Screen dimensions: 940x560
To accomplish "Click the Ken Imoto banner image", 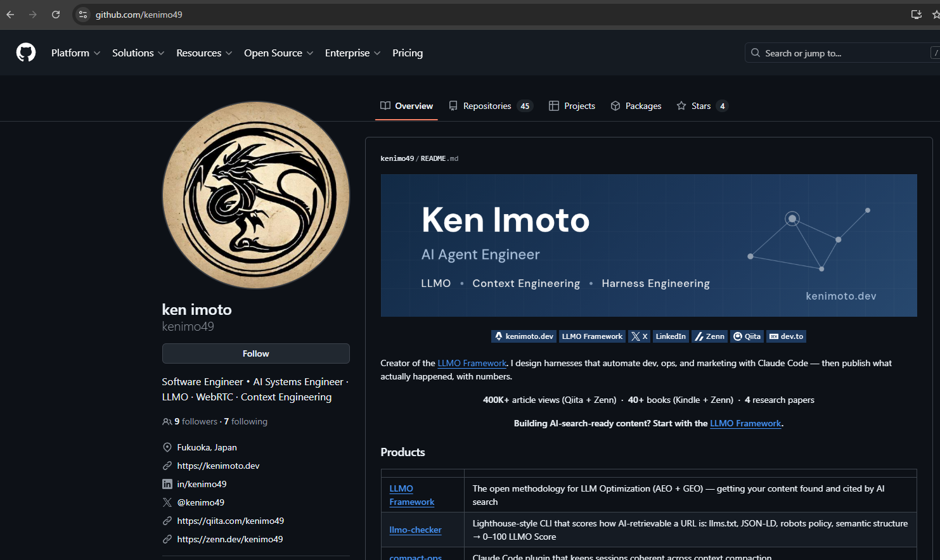I will click(648, 245).
